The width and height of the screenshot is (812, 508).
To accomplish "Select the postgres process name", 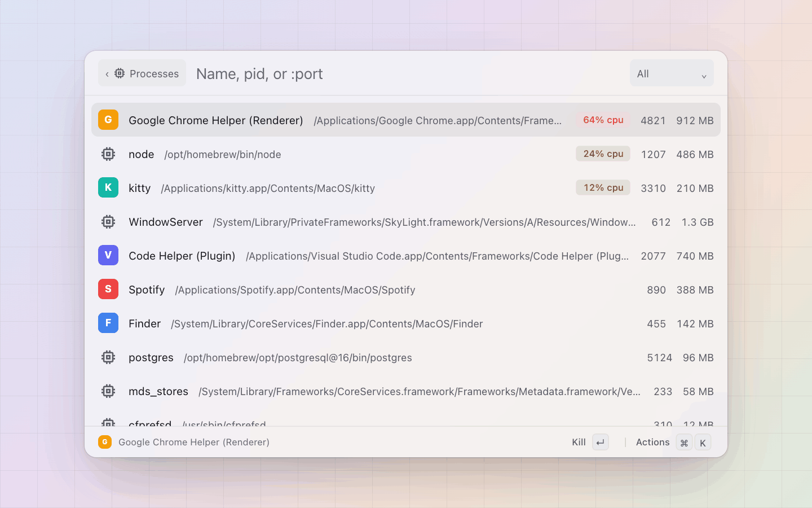I will (151, 358).
